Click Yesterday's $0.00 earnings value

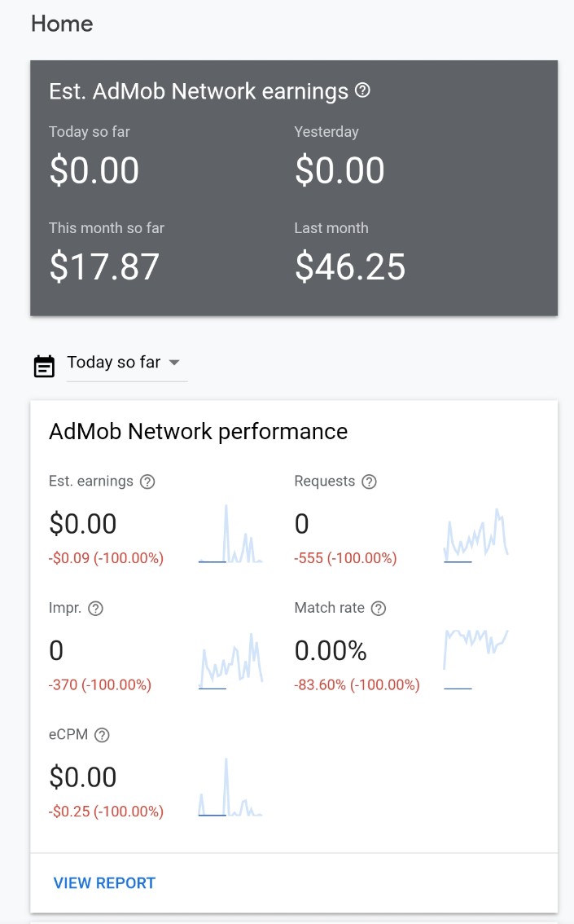[340, 171]
